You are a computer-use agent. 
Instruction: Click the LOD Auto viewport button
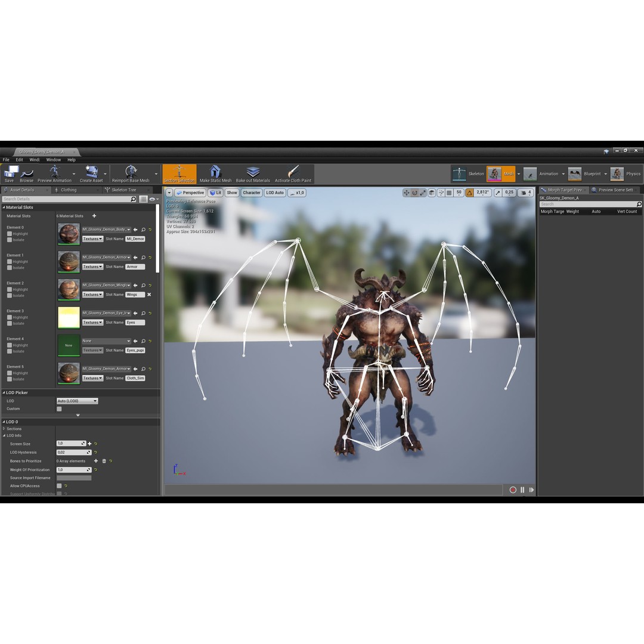(275, 193)
